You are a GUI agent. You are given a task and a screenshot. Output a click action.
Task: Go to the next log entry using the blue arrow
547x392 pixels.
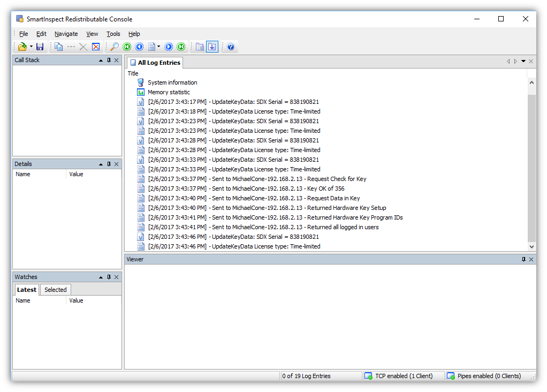tap(169, 47)
